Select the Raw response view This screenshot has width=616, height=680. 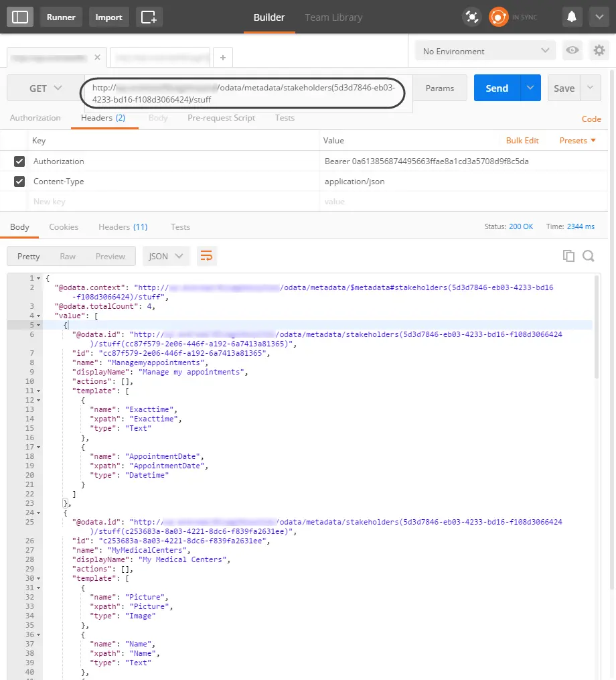[x=68, y=257]
